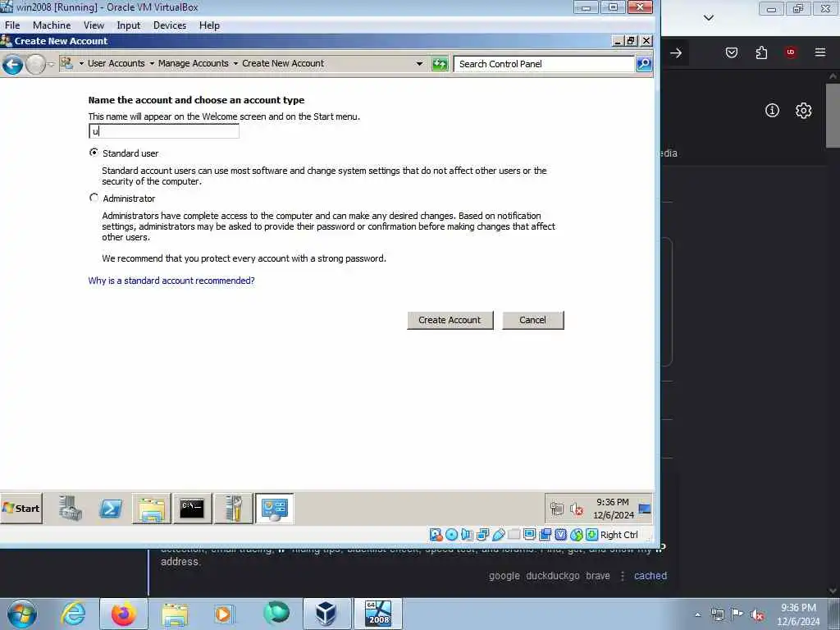The image size is (840, 630).
Task: Open 'Why is a standard account recommended?' link
Action: (x=171, y=281)
